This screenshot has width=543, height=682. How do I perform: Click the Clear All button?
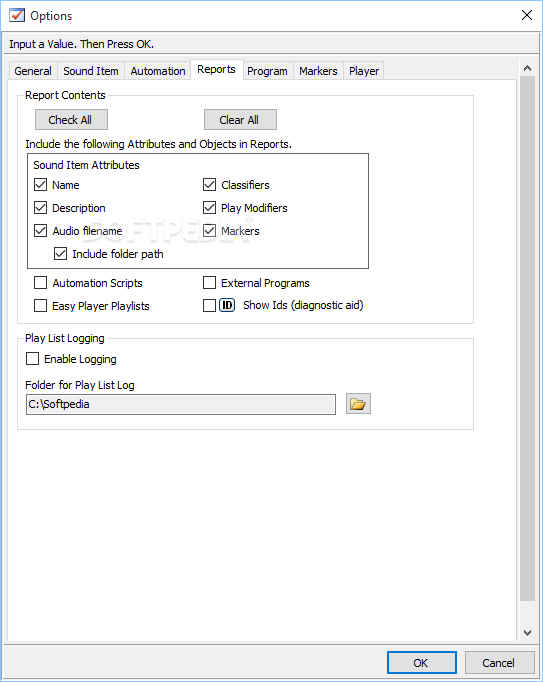[240, 120]
